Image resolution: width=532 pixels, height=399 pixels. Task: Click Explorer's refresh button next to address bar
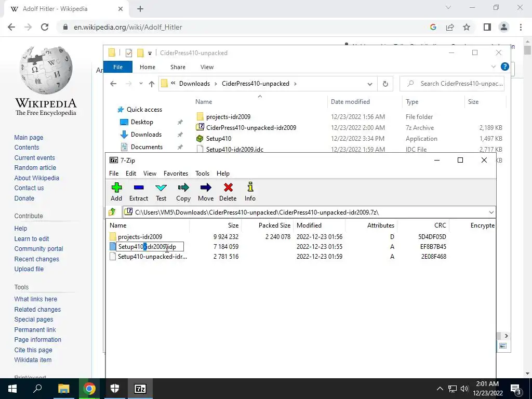click(385, 84)
